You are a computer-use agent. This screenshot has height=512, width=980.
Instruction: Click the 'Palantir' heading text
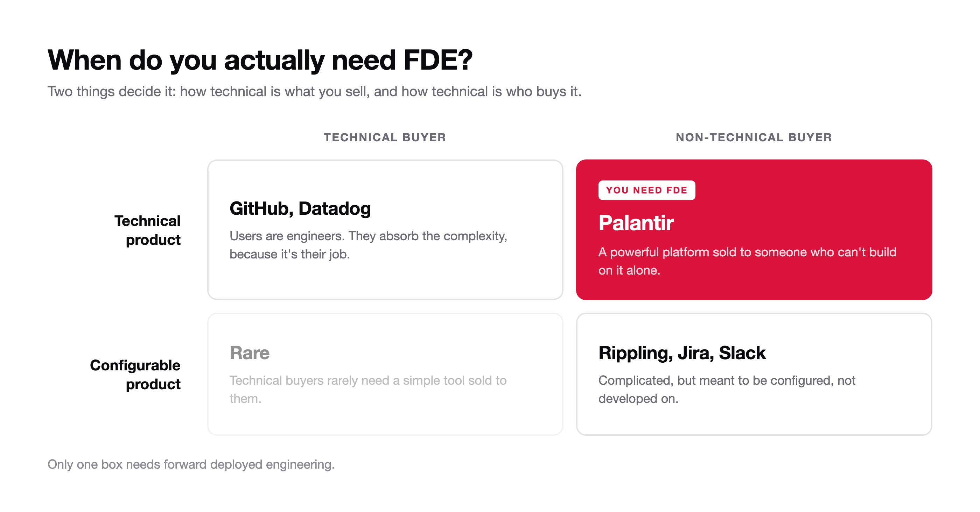coord(636,223)
